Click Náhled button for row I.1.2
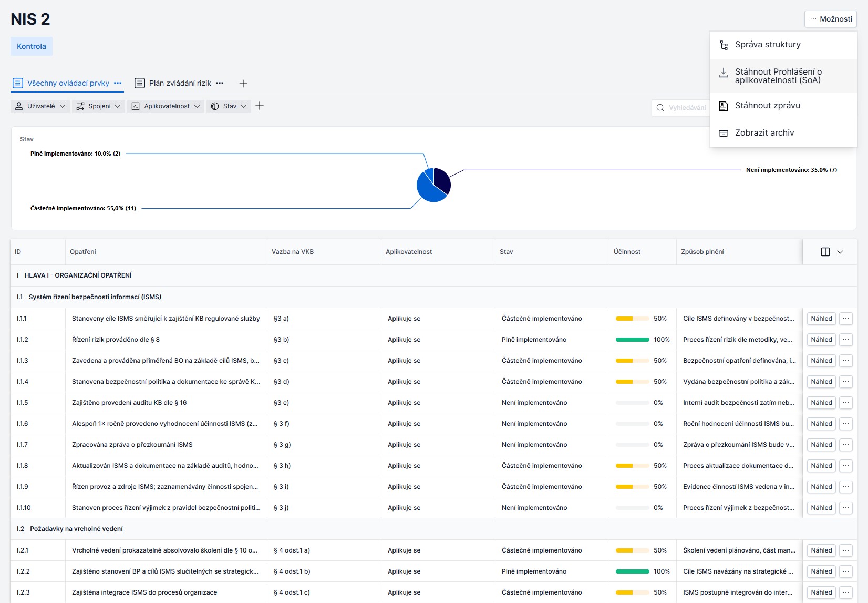This screenshot has height=603, width=868. (x=821, y=340)
